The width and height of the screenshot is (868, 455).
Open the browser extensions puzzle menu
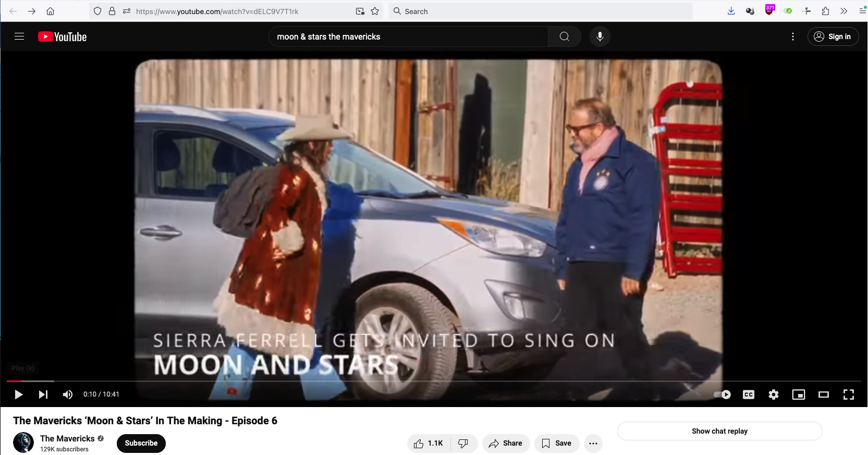(825, 11)
